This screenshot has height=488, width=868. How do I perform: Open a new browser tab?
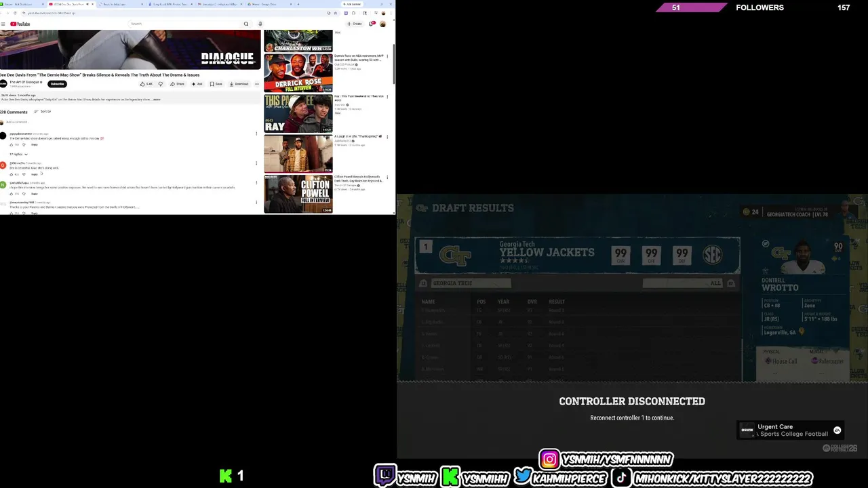pos(298,4)
